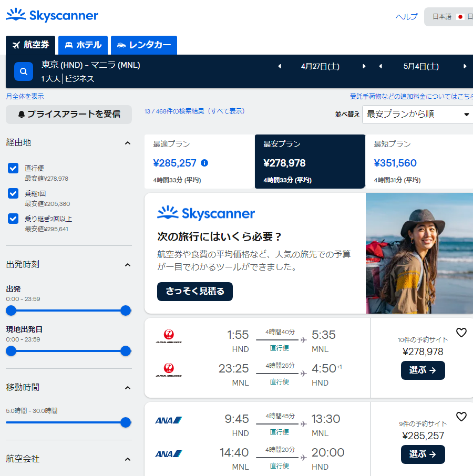Go to previous departure date arrow
Screen dimensions: 473x476
tap(280, 66)
